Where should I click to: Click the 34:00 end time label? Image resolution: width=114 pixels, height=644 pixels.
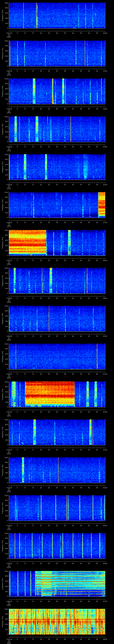[105, 109]
